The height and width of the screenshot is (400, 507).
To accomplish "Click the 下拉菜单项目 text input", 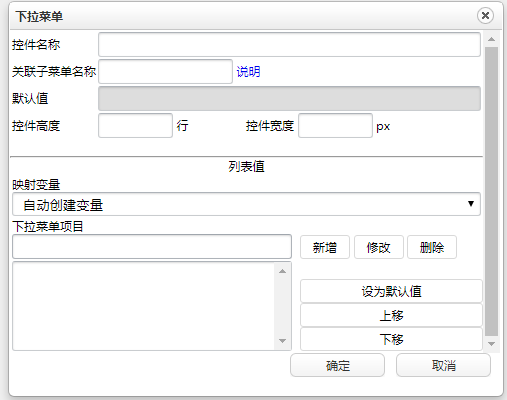I will pyautogui.click(x=152, y=247).
